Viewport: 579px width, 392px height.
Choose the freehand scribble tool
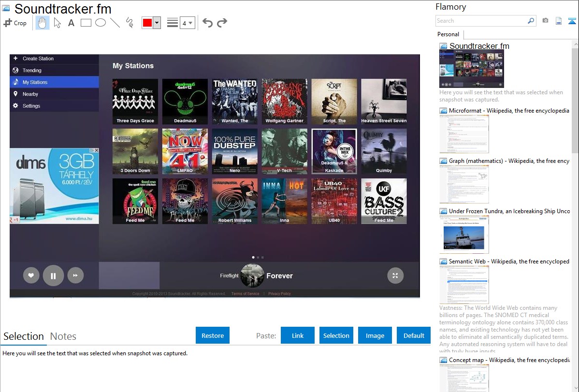coord(130,23)
